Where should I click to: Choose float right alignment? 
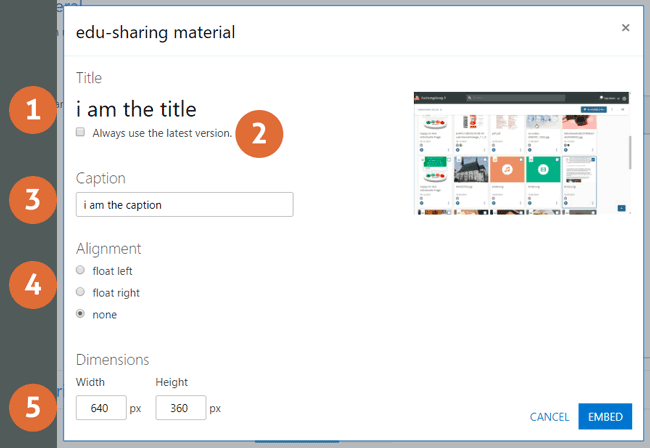click(80, 292)
